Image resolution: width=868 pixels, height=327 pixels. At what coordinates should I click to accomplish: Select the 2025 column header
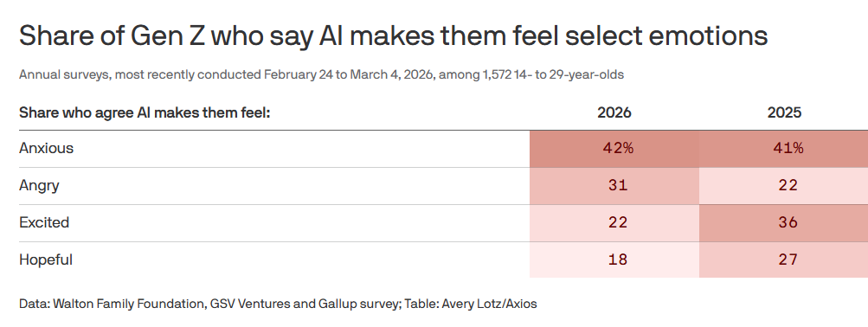(784, 112)
